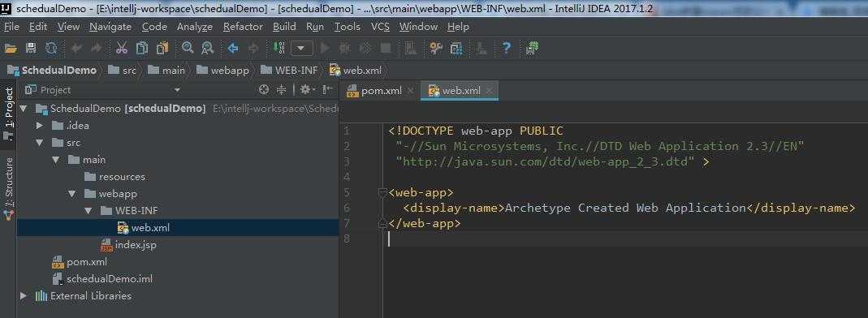Click the Undo arrow in toolbar
This screenshot has height=318, width=868.
pyautogui.click(x=76, y=49)
